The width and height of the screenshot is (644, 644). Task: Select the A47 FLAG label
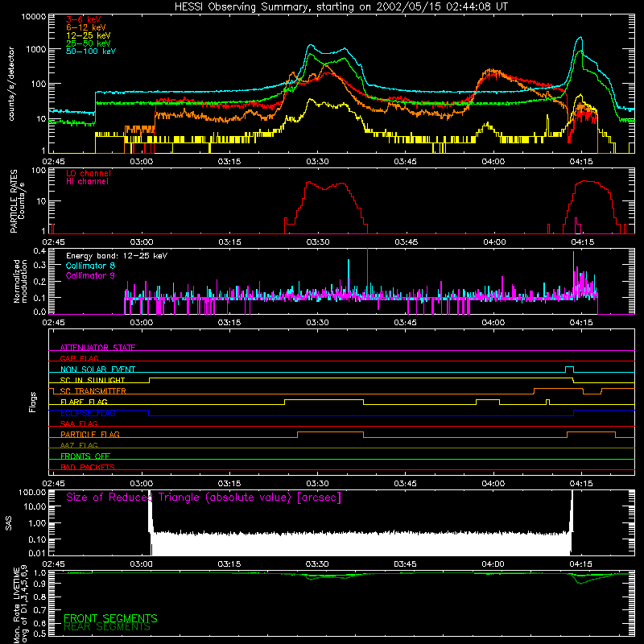point(79,446)
